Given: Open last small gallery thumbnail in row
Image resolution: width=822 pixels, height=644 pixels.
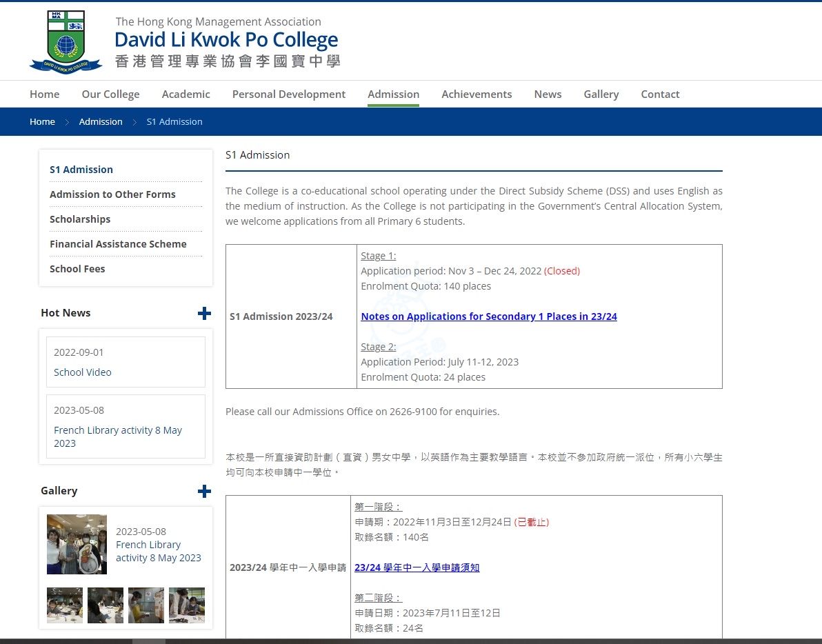Looking at the screenshot, I should 187,605.
